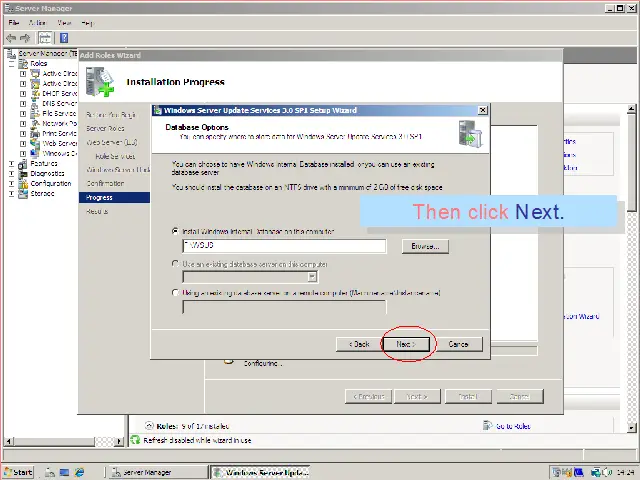Switch to Windows Server Update taskbar button
640x480 pixels.
click(260, 472)
